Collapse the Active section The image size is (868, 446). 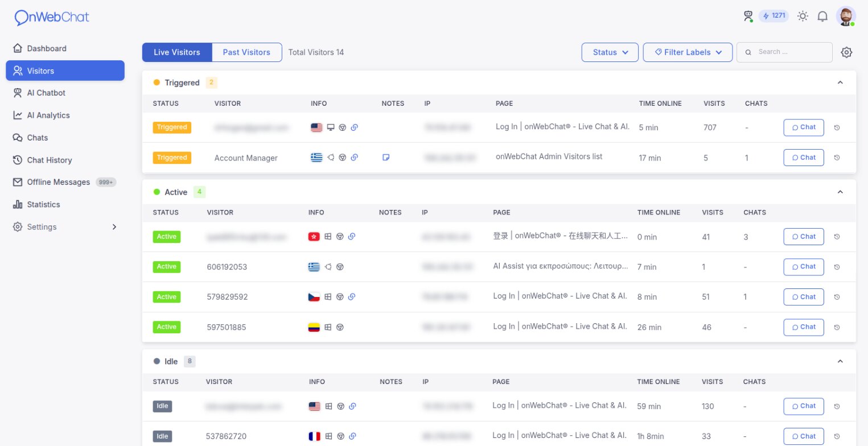pos(840,192)
